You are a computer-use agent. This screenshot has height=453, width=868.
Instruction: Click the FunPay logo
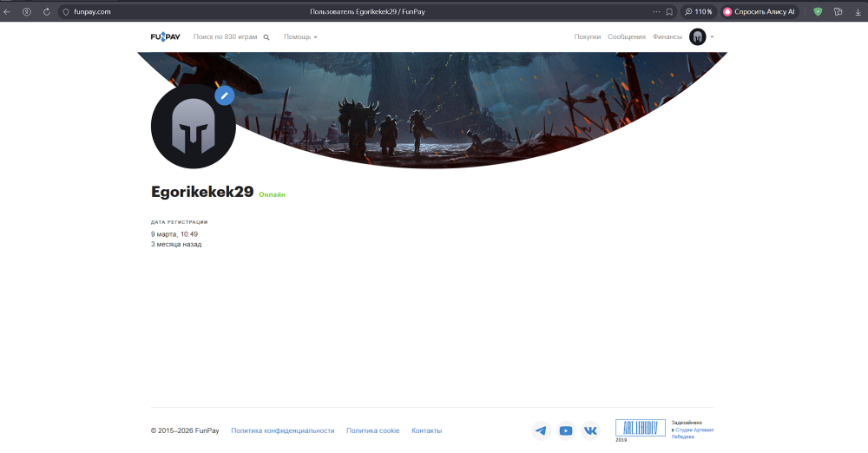click(166, 36)
